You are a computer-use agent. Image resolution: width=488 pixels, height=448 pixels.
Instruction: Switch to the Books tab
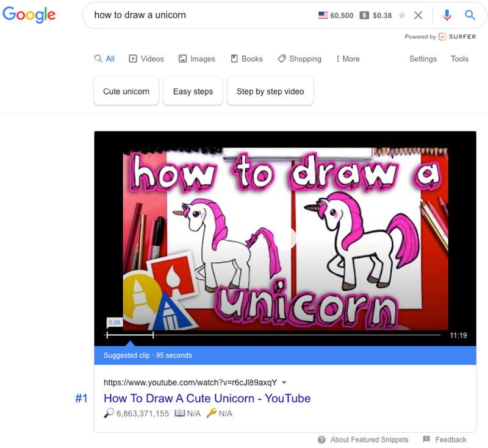point(247,59)
